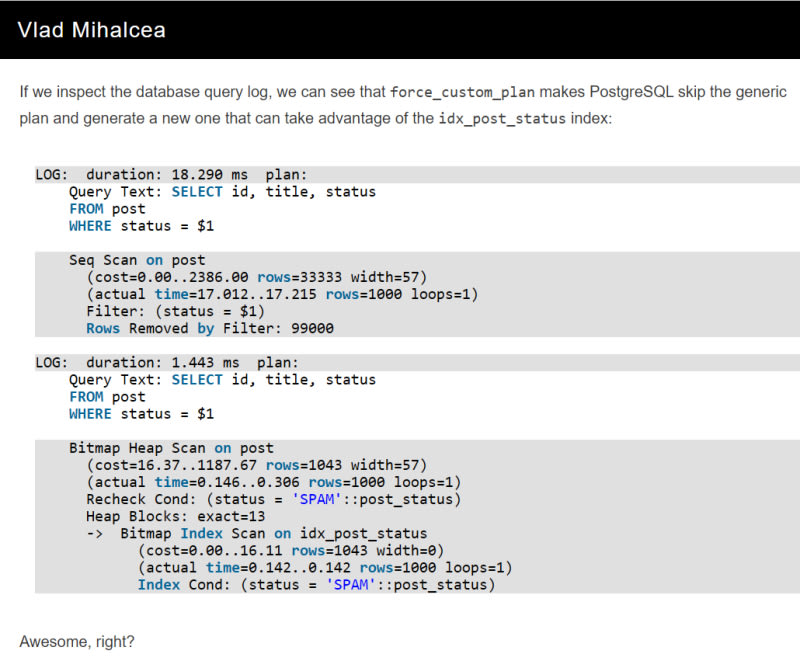Click the Seq Scan on post line
This screenshot has height=668, width=800.
pyautogui.click(x=137, y=260)
